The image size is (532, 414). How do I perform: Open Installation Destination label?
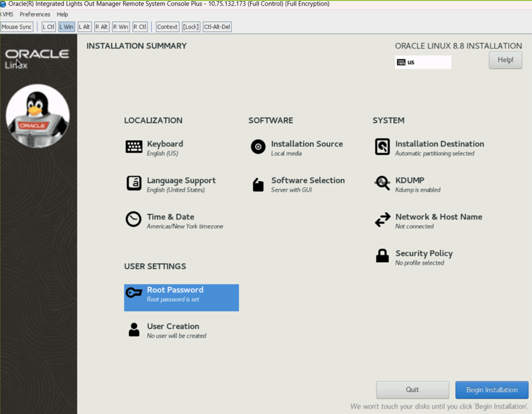440,144
